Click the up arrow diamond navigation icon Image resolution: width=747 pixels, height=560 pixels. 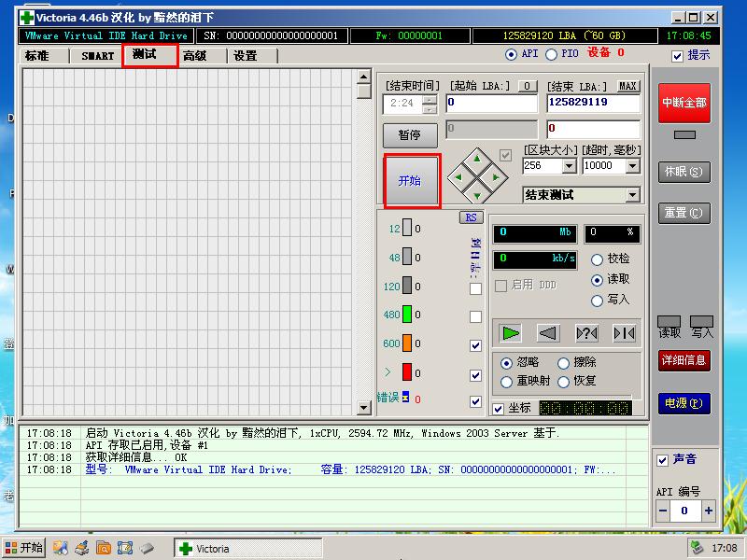point(477,159)
